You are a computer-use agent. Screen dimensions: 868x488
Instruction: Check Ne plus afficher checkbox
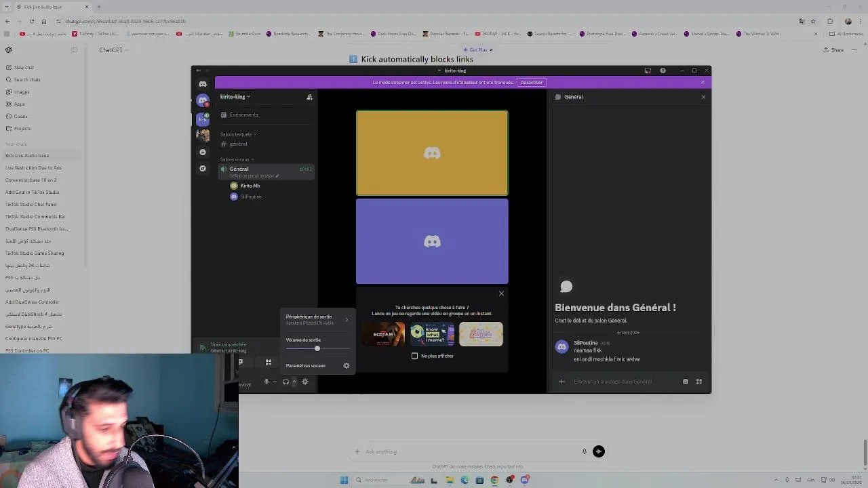pos(415,356)
